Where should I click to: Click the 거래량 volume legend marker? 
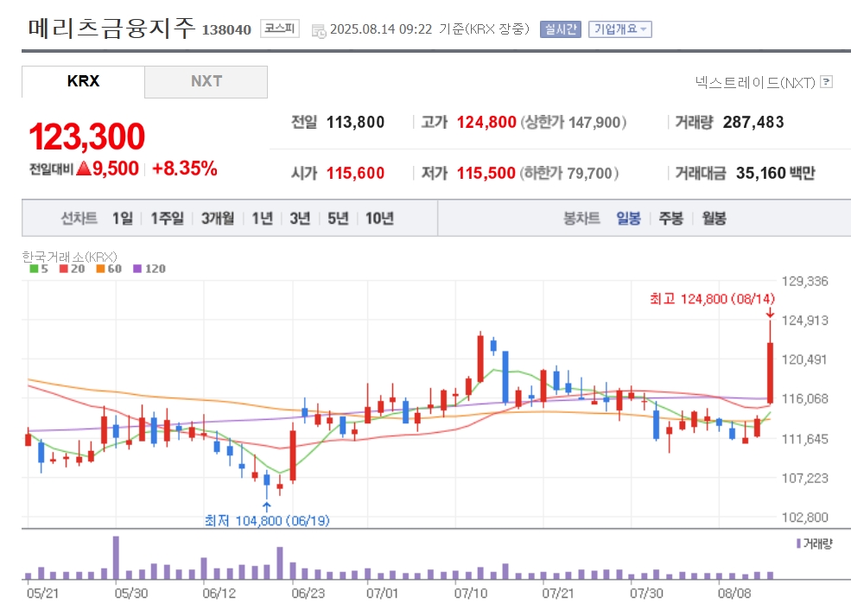click(814, 543)
